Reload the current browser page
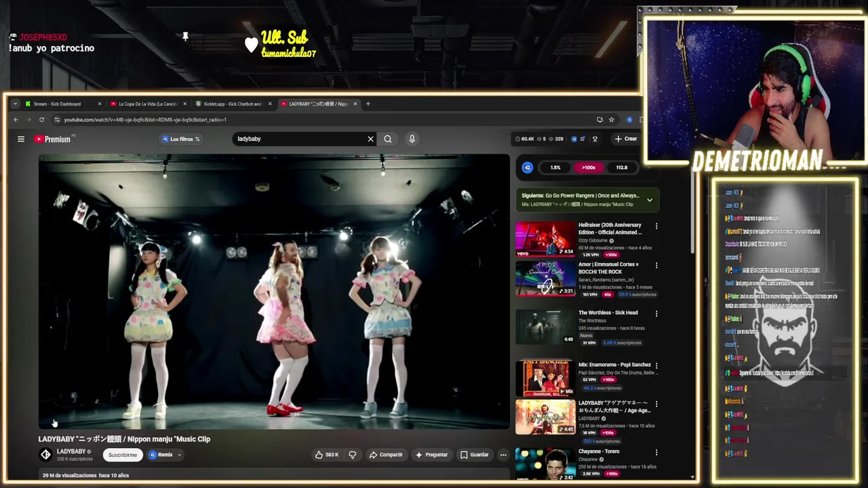 coord(41,120)
